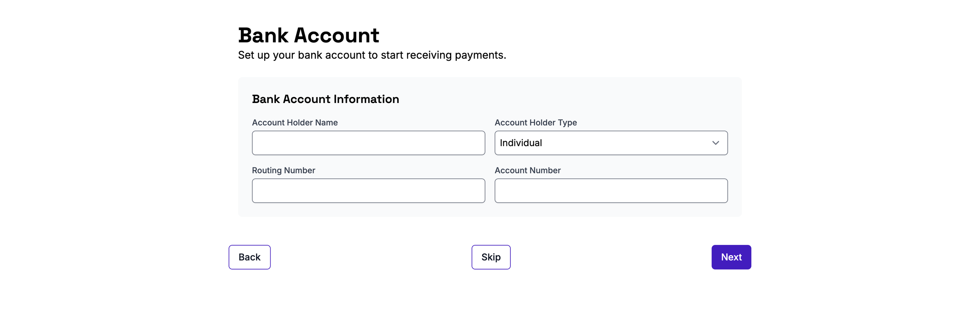Open the Account Holder Type dropdown
980x315 pixels.
point(611,143)
